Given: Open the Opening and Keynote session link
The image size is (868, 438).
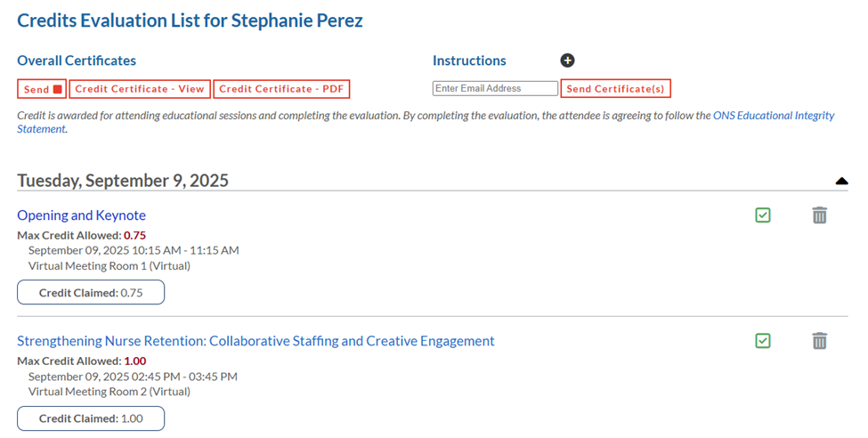Looking at the screenshot, I should click(81, 215).
